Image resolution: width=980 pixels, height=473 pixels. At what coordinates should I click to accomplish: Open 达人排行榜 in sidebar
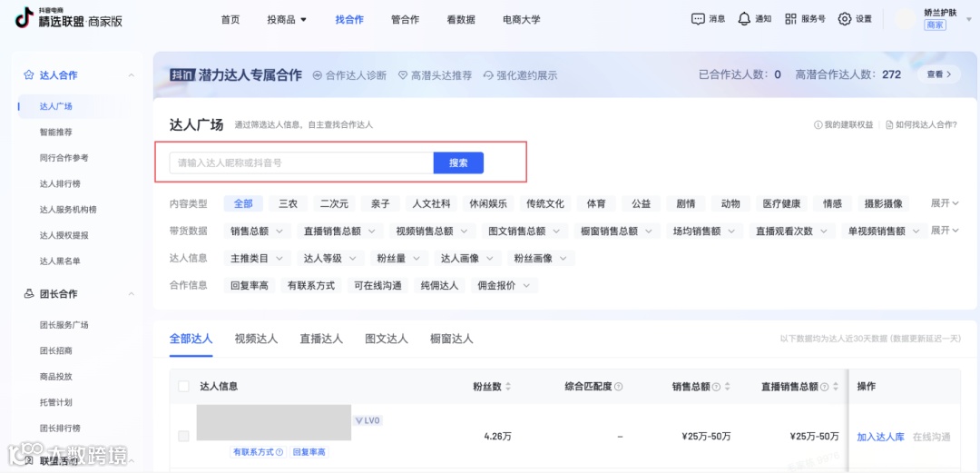pyautogui.click(x=60, y=184)
